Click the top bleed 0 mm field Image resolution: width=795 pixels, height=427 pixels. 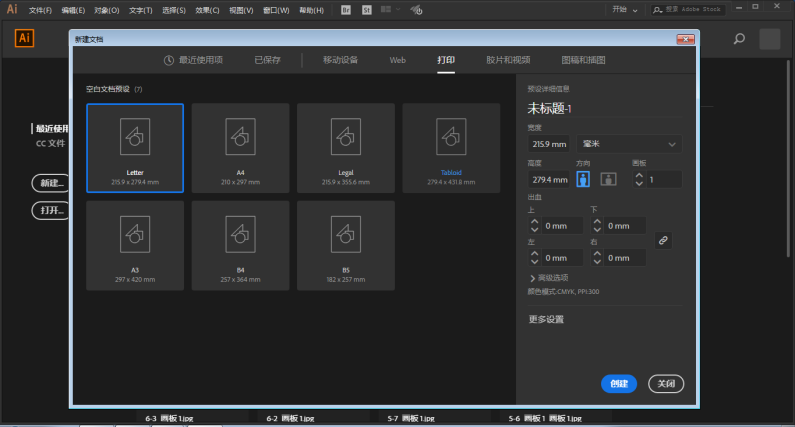pos(562,226)
